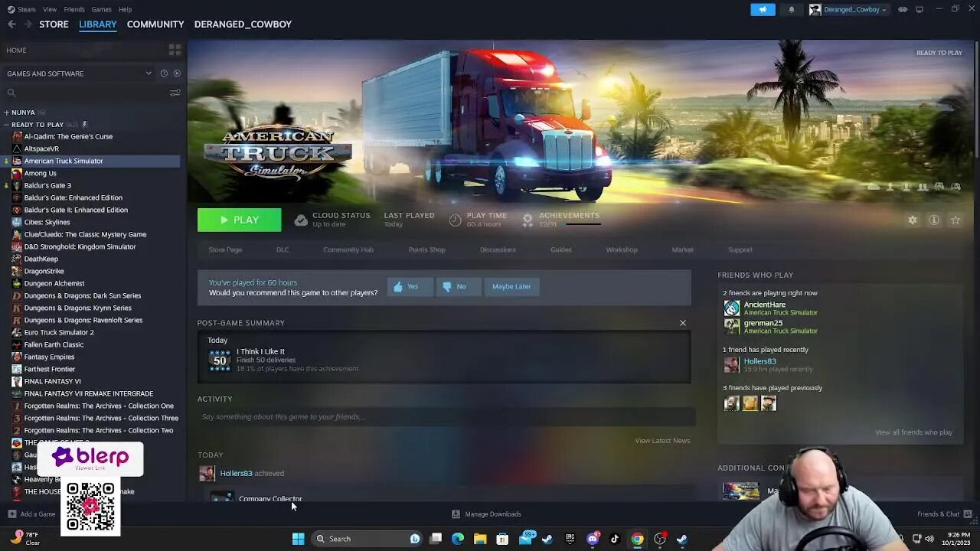The image size is (980, 551).
Task: Show game info icon
Action: click(934, 220)
